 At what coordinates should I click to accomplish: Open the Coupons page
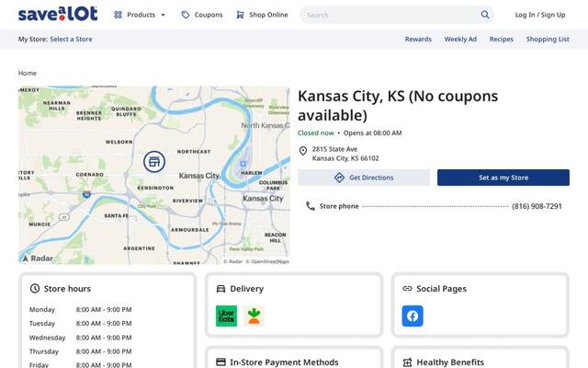click(x=202, y=15)
